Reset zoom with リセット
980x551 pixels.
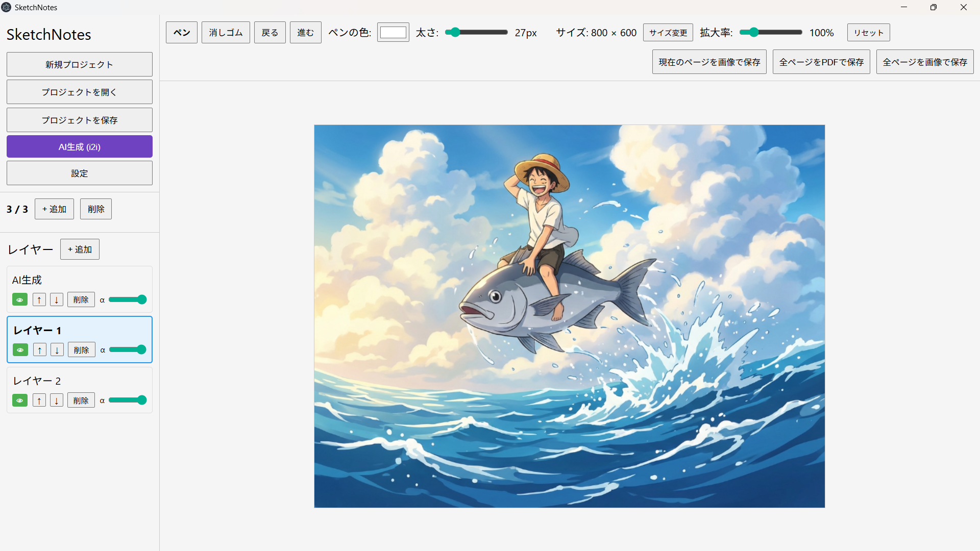869,33
